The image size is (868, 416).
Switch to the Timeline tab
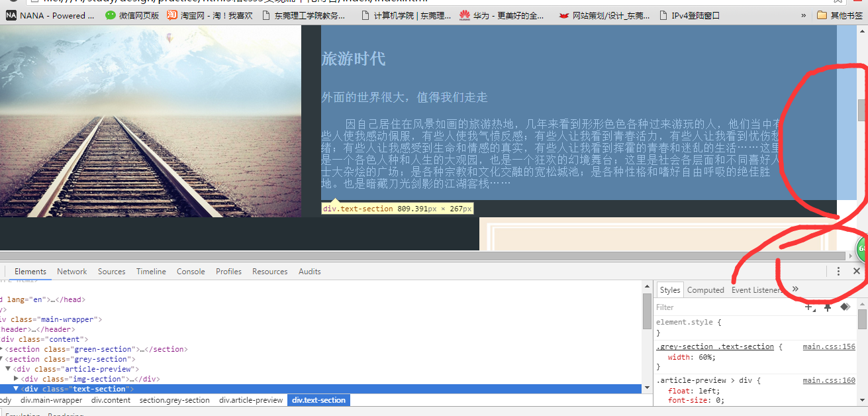pyautogui.click(x=152, y=272)
